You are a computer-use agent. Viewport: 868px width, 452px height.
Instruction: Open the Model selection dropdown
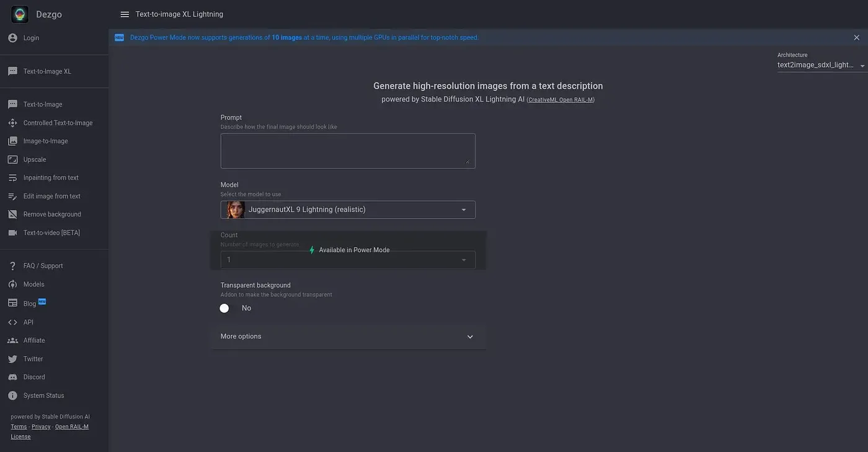point(348,210)
